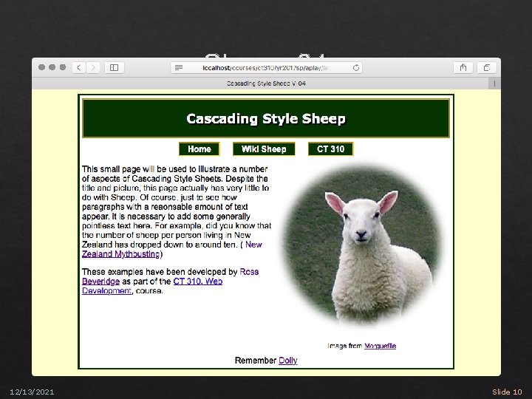This screenshot has width=532, height=399.
Task: Click the Cascading Style Sheep page heading
Action: pos(266,118)
